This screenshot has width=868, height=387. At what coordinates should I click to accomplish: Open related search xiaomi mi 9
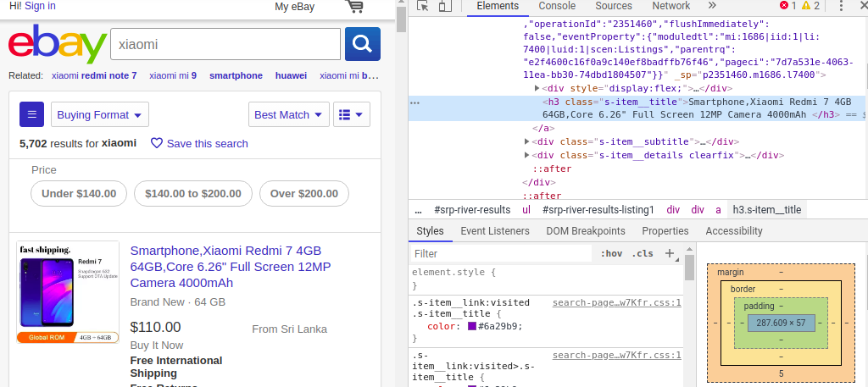point(173,75)
